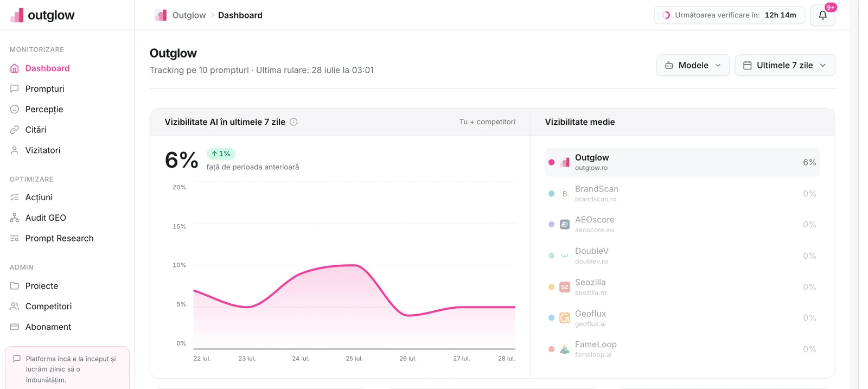This screenshot has height=389, width=868.
Task: Click the info icon beside Vizibilitate AI title
Action: pos(293,122)
